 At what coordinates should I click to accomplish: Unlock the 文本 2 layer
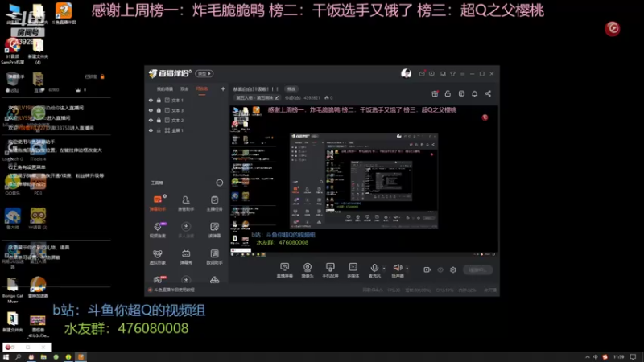159,120
